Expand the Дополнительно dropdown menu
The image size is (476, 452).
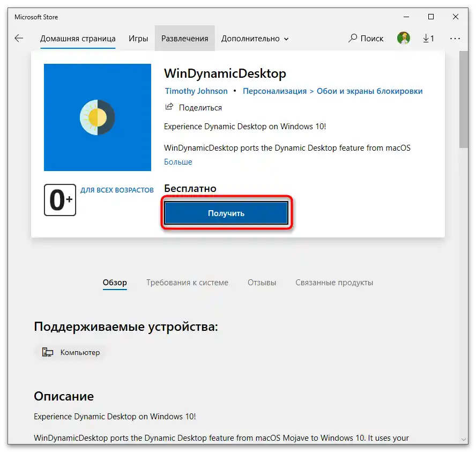(255, 39)
